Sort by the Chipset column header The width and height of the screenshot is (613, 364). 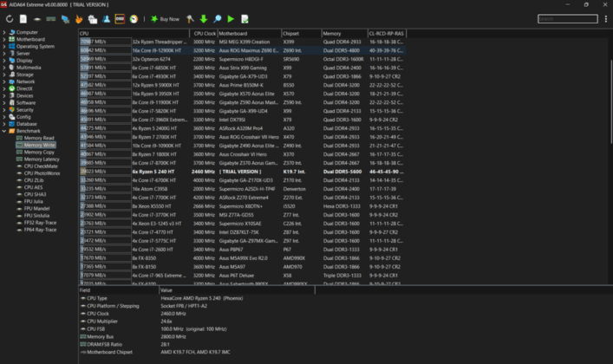[x=302, y=34]
